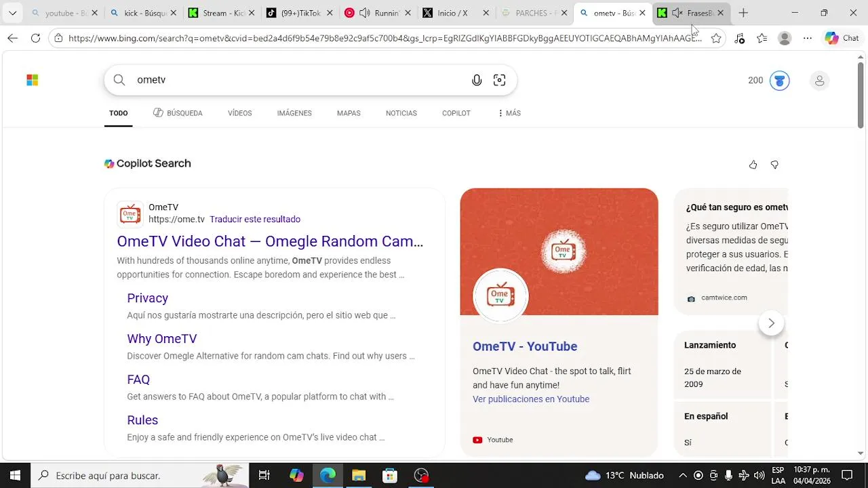Open Copilot Search heading

148,163
